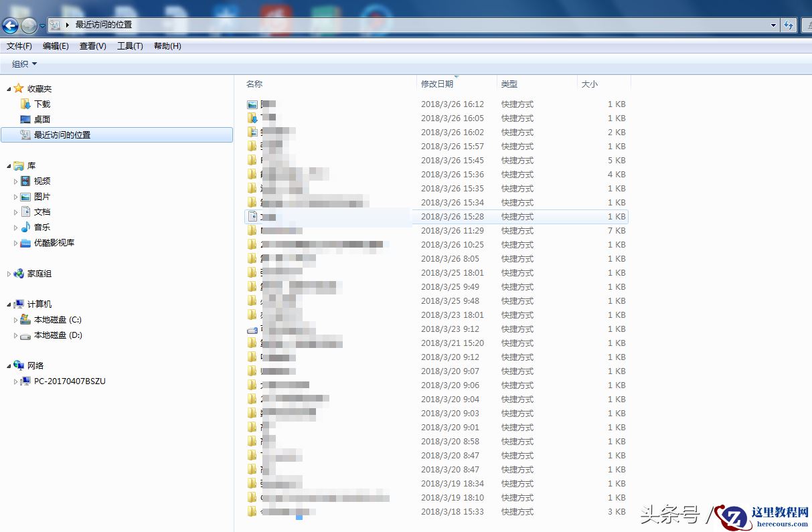Expand the 家庭组 node

click(x=9, y=274)
